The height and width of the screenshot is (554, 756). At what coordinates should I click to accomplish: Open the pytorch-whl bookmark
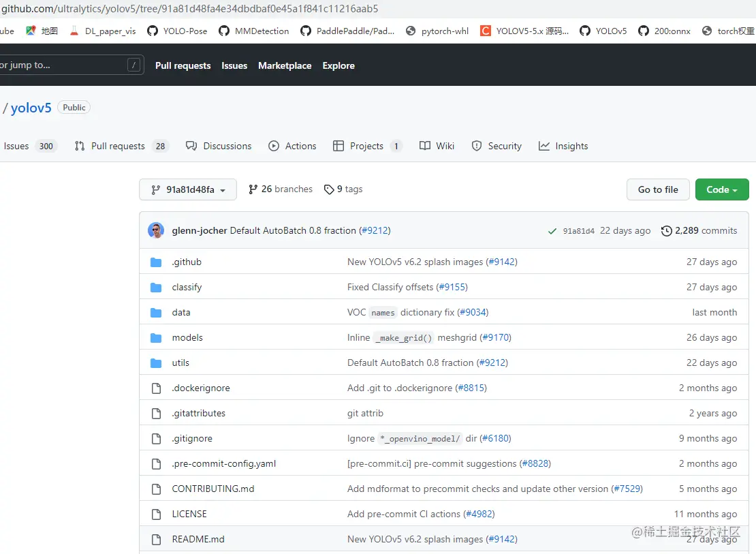[x=437, y=31]
